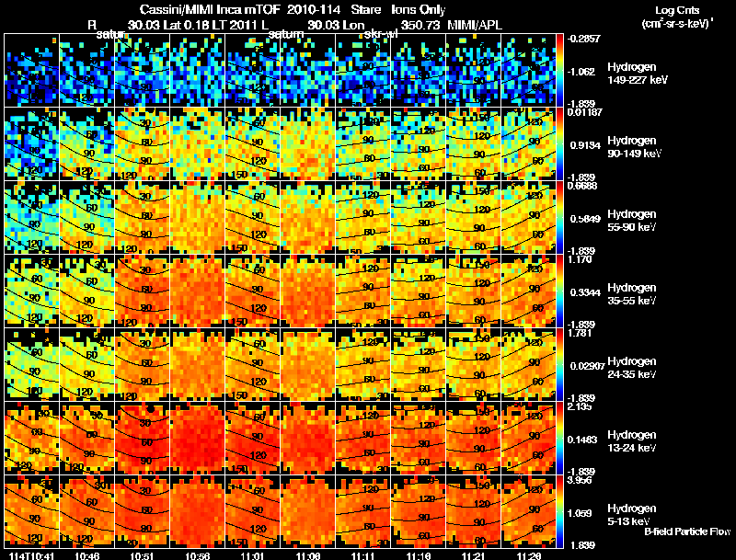Select the color bar beside Hydrogen 55-90 keV
This screenshot has height=560, width=736.
point(559,218)
